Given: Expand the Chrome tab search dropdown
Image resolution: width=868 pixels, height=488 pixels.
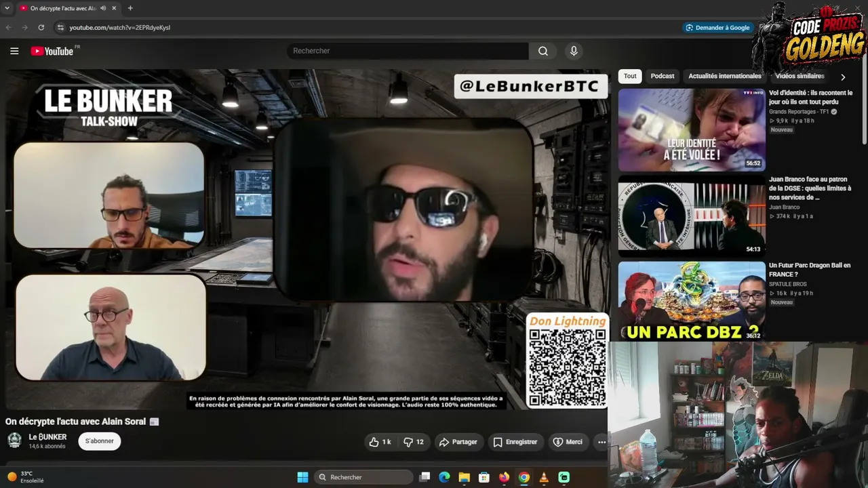Looking at the screenshot, I should point(7,8).
